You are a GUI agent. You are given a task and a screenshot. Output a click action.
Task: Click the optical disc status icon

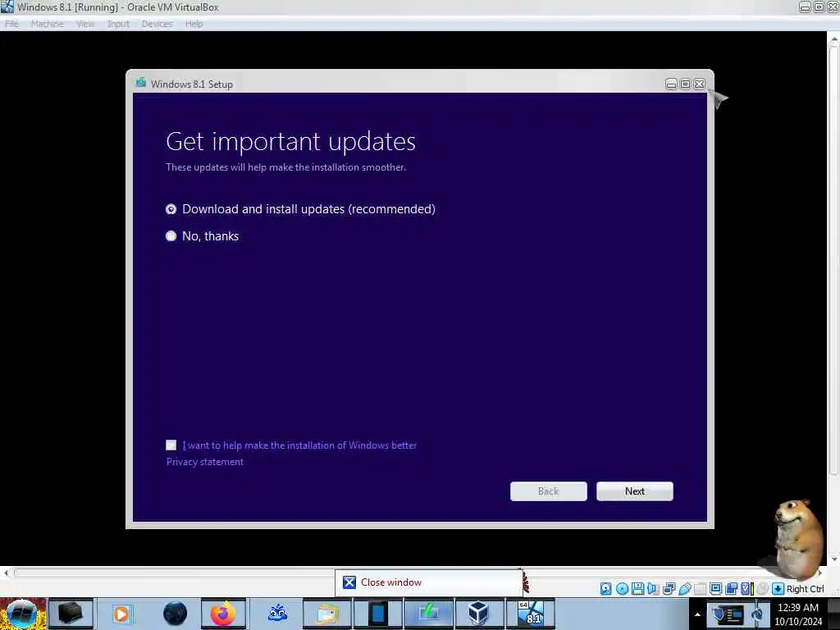pos(622,589)
